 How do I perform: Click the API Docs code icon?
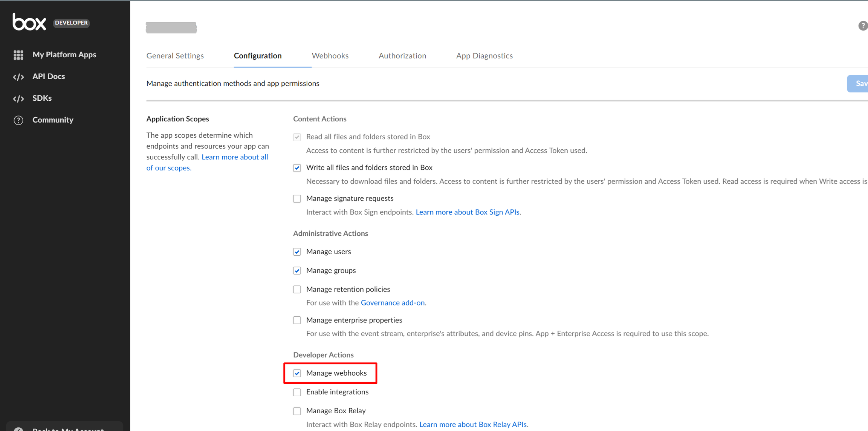click(x=18, y=77)
